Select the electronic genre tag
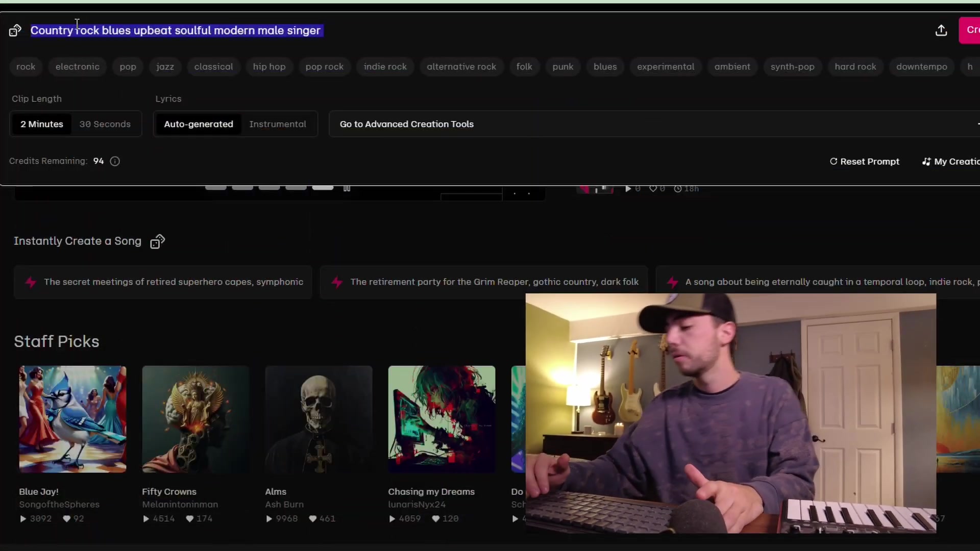Image resolution: width=980 pixels, height=551 pixels. point(78,67)
